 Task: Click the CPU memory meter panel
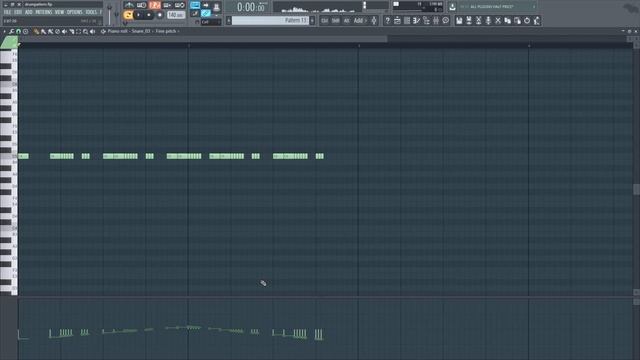[418, 7]
